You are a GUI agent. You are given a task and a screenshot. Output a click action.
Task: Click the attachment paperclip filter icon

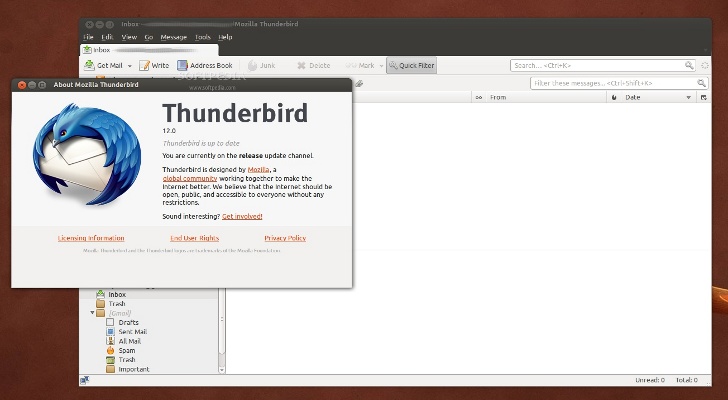(x=358, y=84)
